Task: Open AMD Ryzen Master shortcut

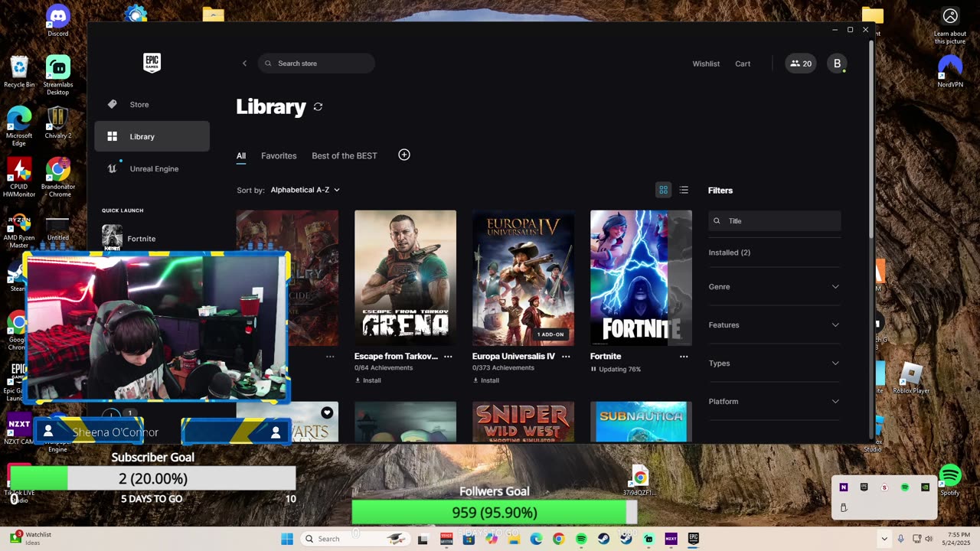Action: pos(19,229)
